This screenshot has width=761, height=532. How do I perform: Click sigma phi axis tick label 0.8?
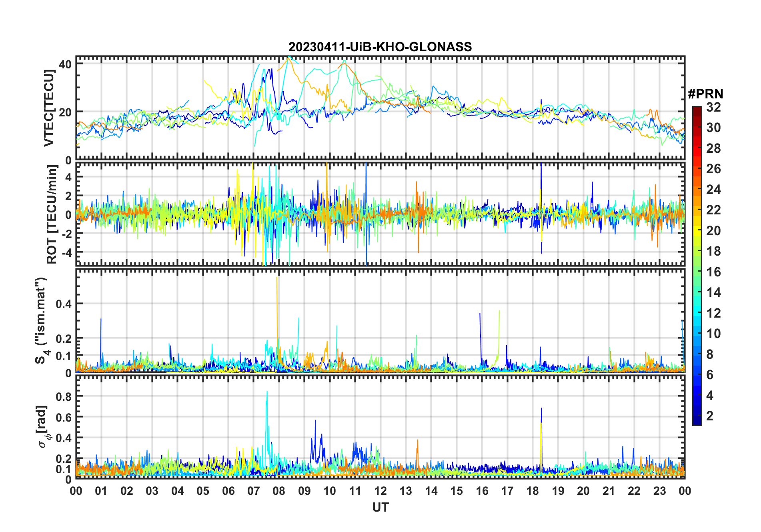click(x=64, y=396)
